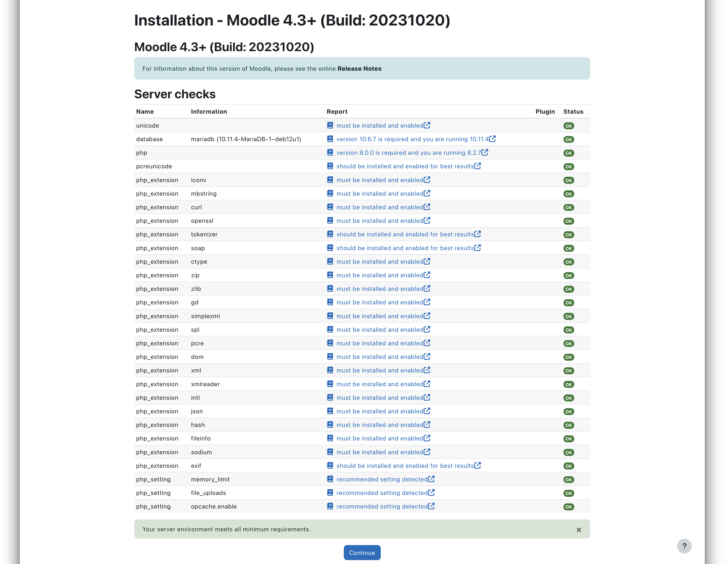Click the book icon in curl row
728x564 pixels.
(330, 207)
